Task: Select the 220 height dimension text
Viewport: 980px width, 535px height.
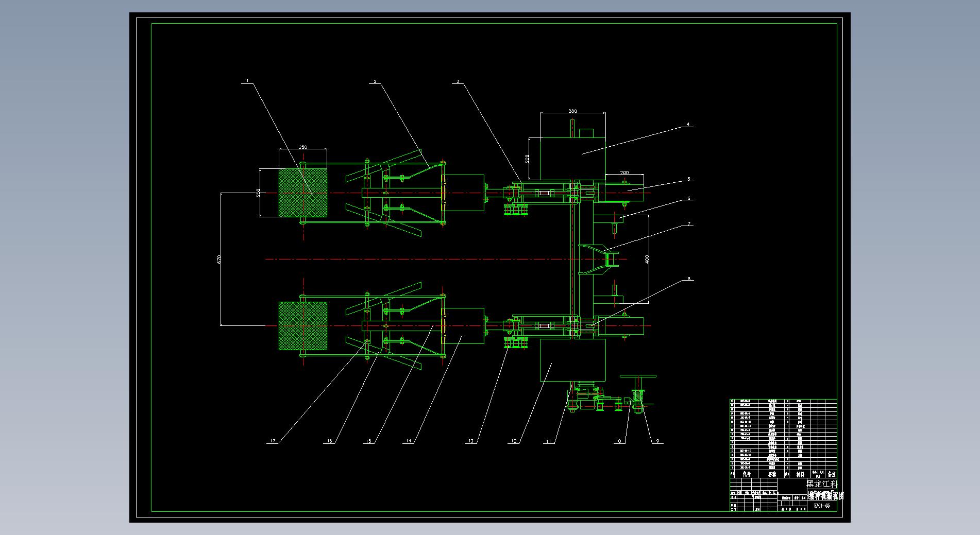Action: [x=527, y=158]
